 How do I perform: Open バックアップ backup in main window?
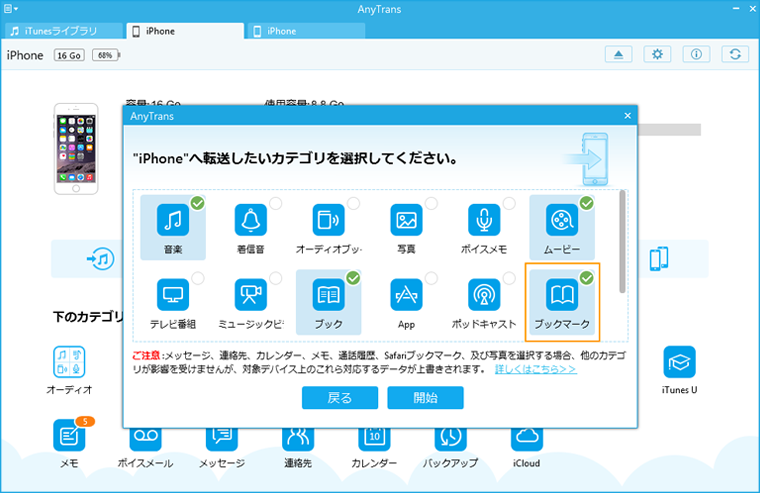pos(450,439)
